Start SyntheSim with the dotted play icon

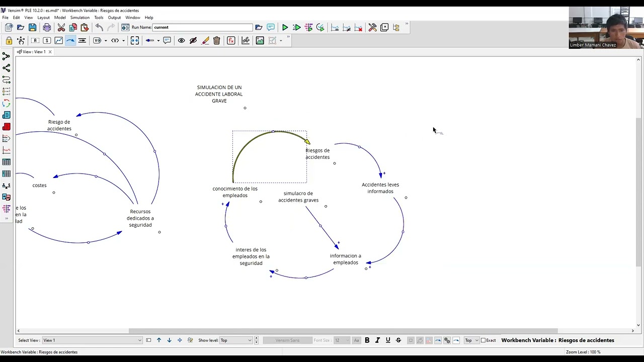tap(297, 27)
